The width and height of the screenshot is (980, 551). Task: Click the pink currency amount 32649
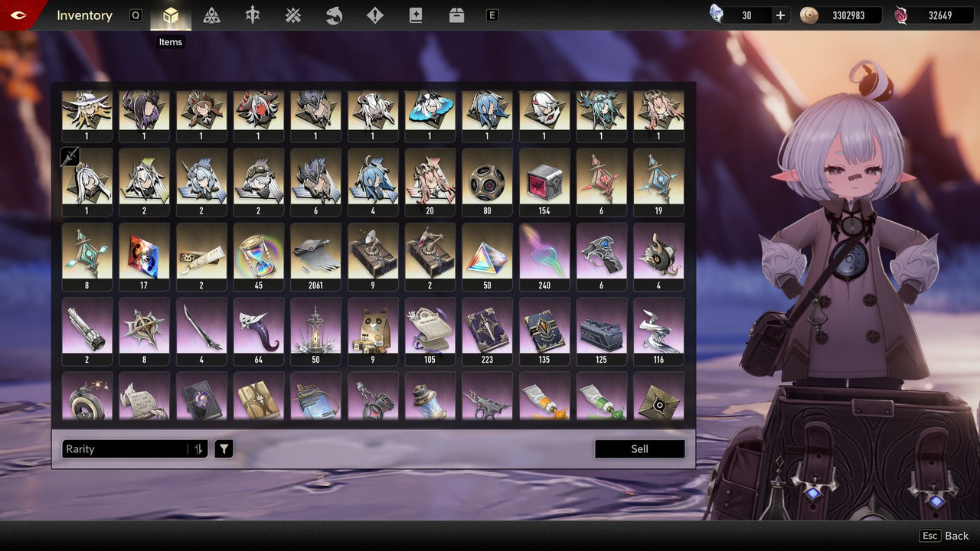click(940, 15)
